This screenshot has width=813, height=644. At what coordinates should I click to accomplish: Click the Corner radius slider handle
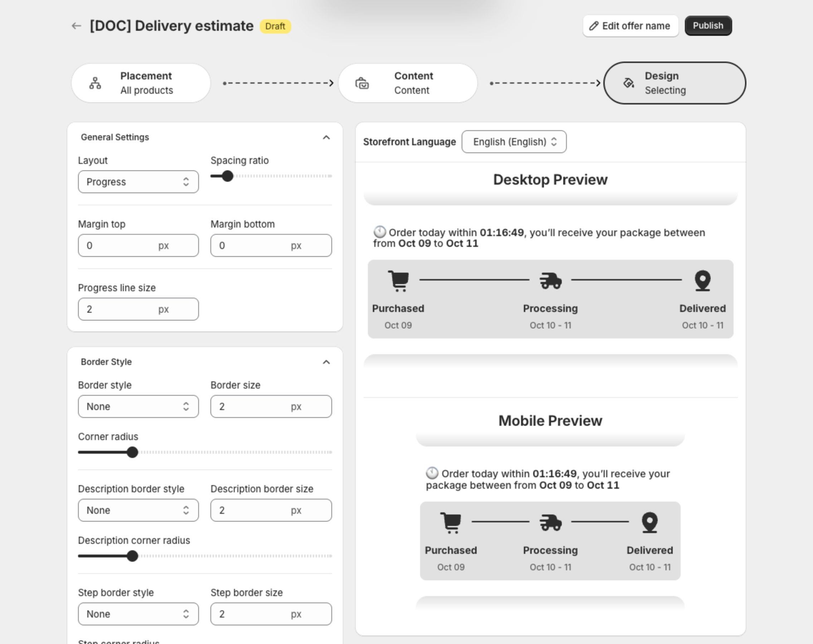coord(132,452)
